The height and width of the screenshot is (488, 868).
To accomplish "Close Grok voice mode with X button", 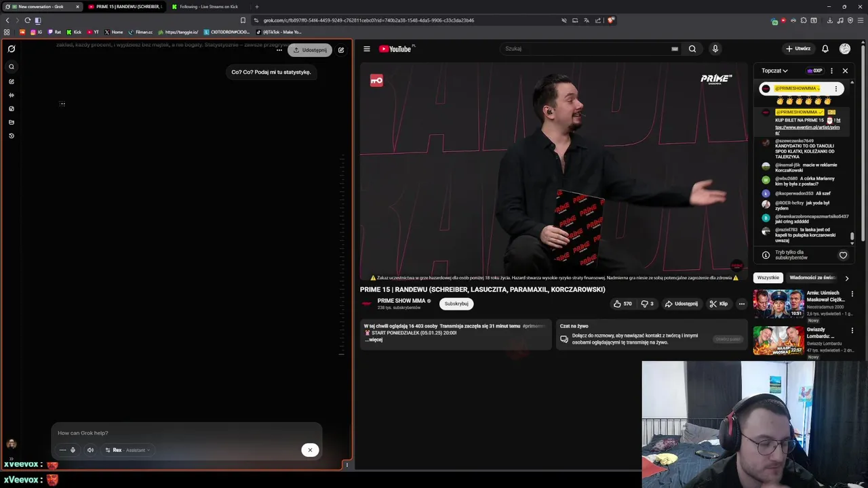I will pos(310,450).
